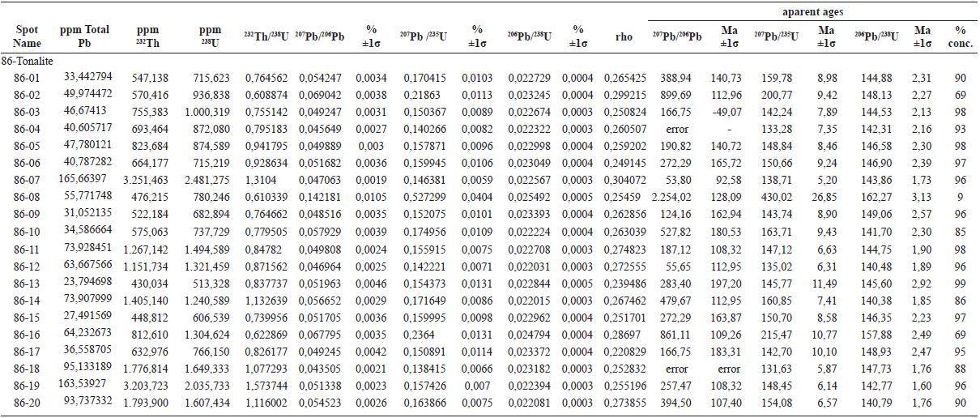
Task: Select the 2.481,275 ppm U value
Action: pos(210,179)
